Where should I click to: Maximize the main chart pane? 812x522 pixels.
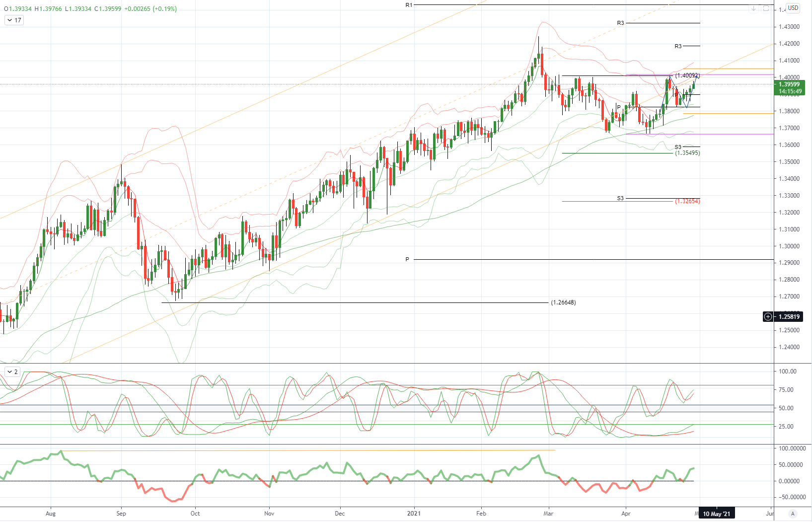[766, 8]
